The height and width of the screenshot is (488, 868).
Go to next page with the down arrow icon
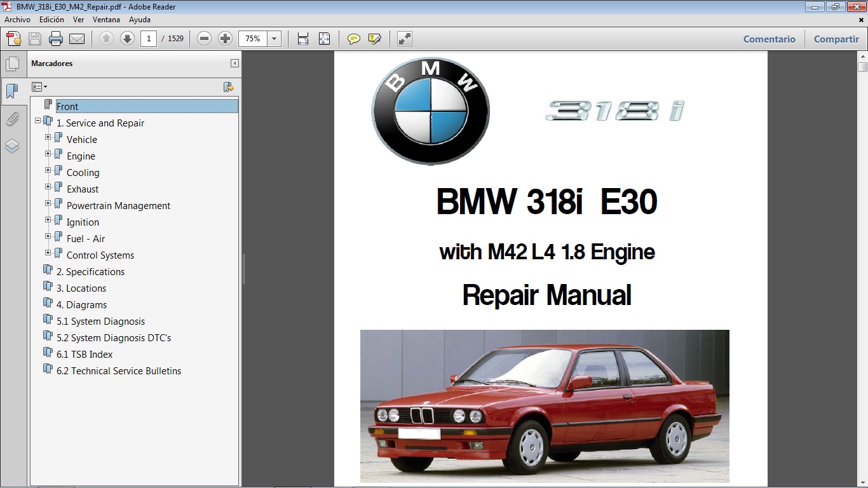click(x=127, y=38)
